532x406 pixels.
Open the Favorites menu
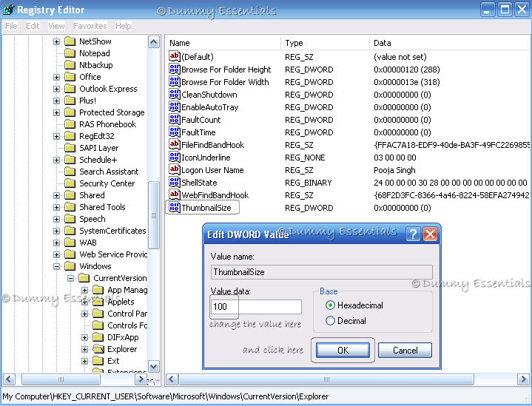(90, 26)
